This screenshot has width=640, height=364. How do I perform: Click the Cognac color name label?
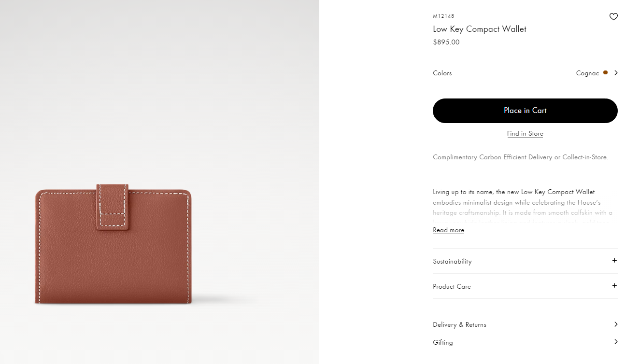tap(587, 73)
